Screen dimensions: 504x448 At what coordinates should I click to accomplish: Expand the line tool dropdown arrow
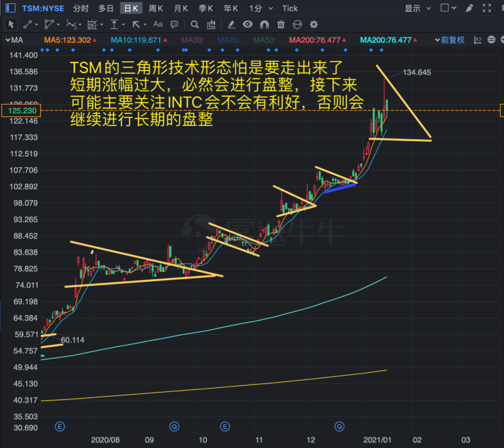37,25
